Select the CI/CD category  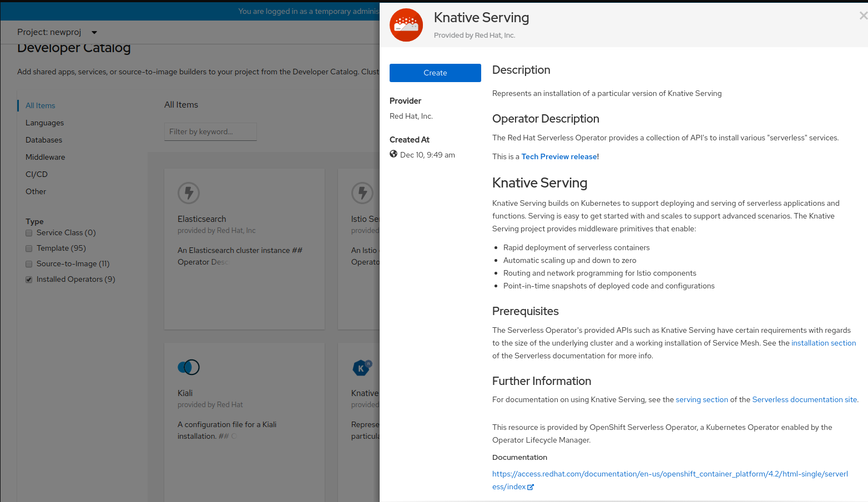pos(37,174)
